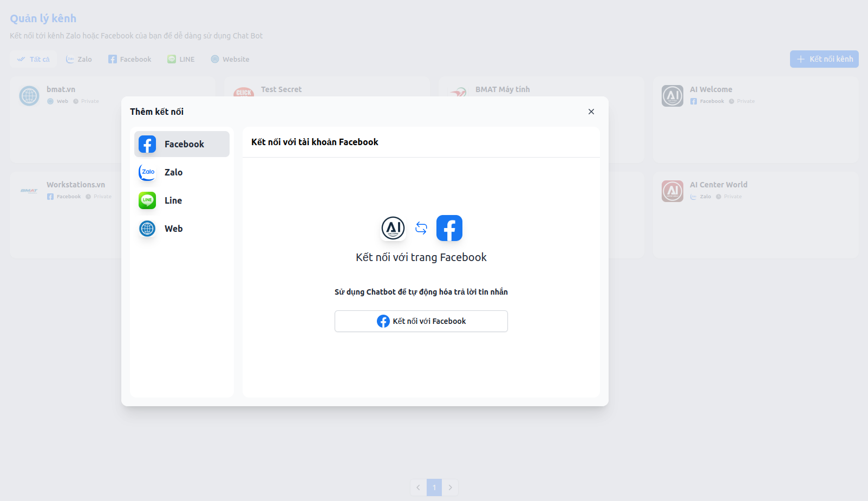Choose the Zalo connection option
The width and height of the screenshot is (868, 501).
tap(181, 172)
